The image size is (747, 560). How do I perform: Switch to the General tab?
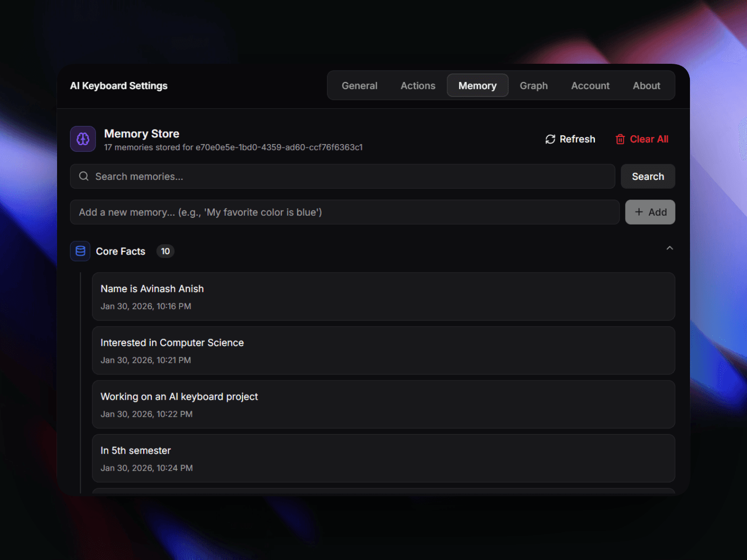[x=359, y=86]
